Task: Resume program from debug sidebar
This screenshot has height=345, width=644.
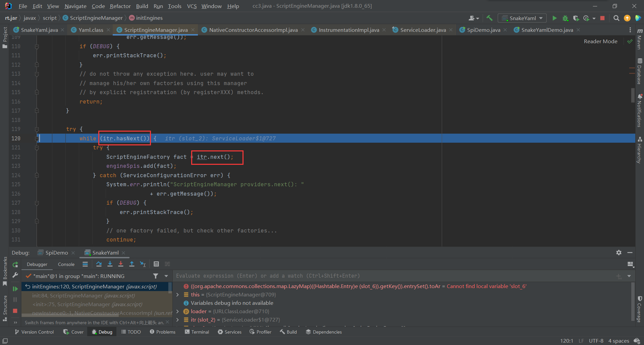Action: click(x=15, y=289)
